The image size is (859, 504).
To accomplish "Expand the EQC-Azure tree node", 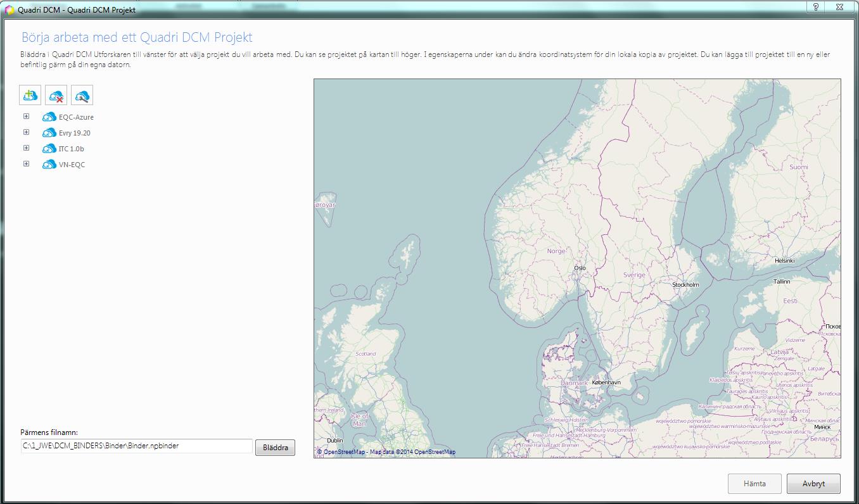I will [x=26, y=117].
